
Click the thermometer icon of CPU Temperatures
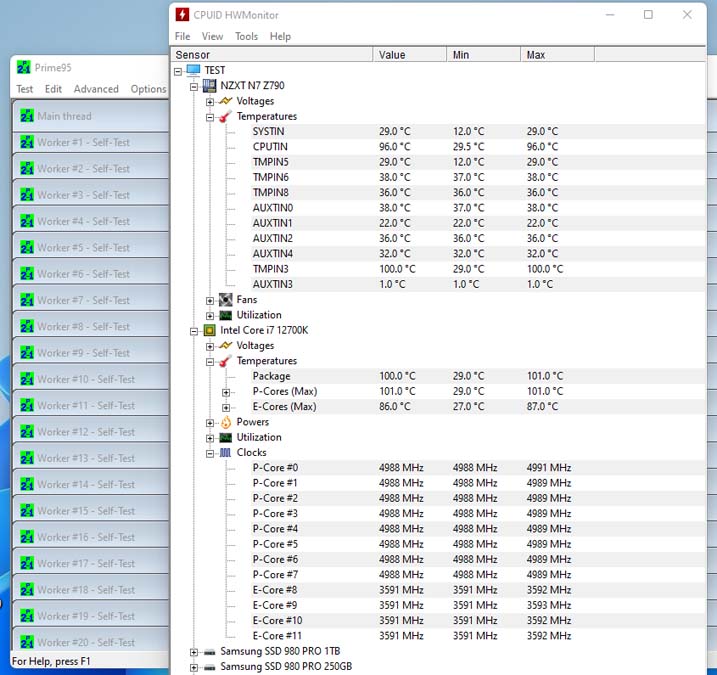tap(225, 361)
